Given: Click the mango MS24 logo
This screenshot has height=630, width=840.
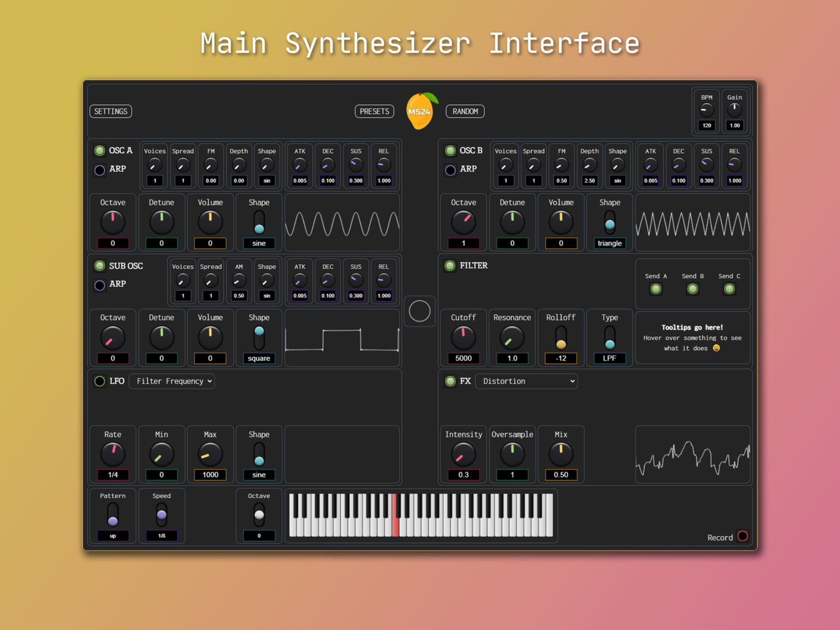Looking at the screenshot, I should (420, 111).
